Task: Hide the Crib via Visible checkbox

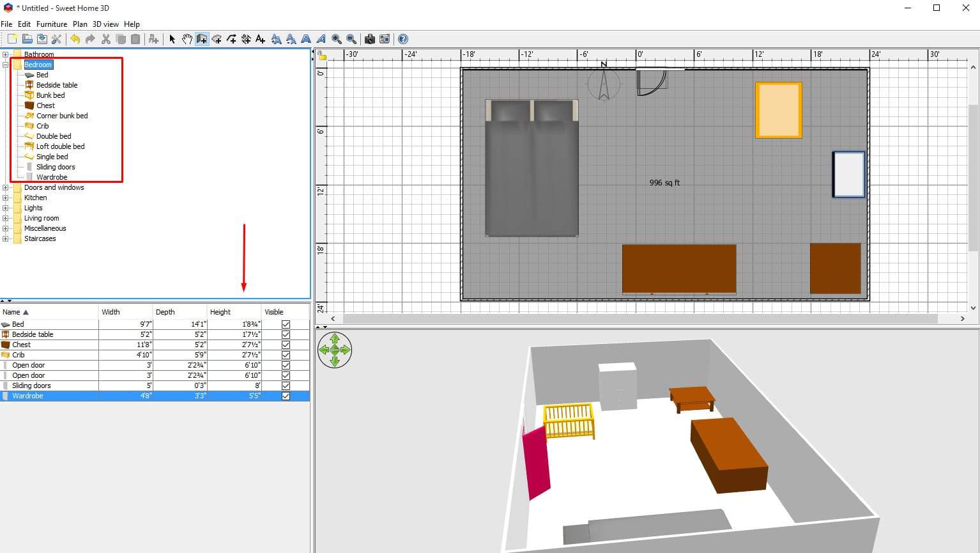Action: click(286, 355)
